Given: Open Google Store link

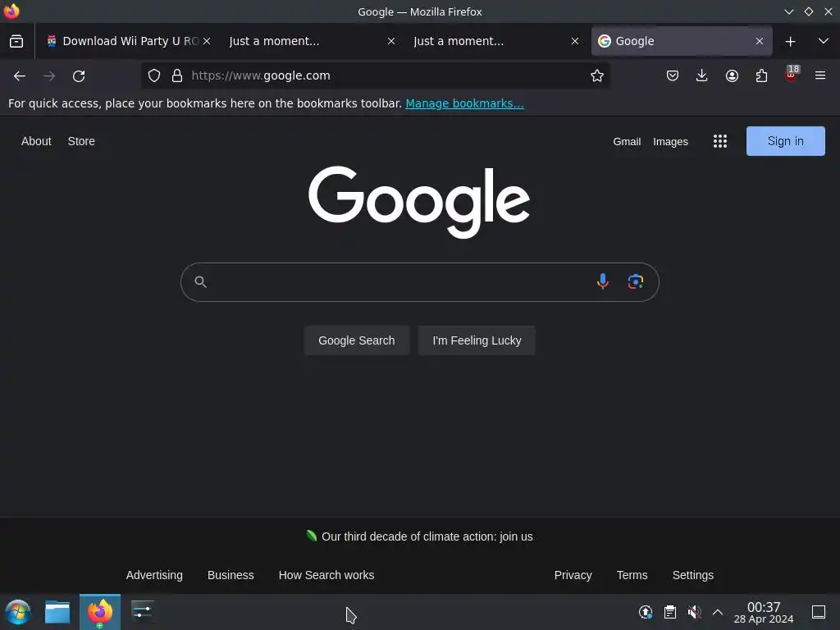Looking at the screenshot, I should [81, 141].
